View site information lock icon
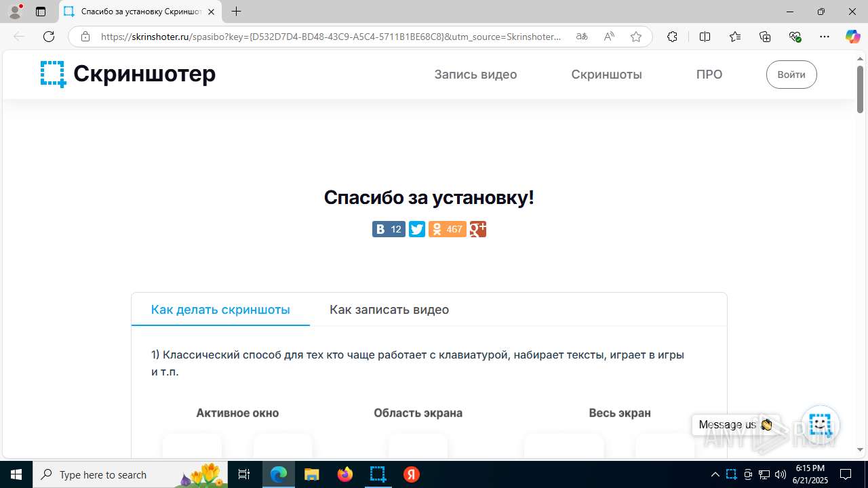Screen dimensions: 868x488 (x=85, y=37)
